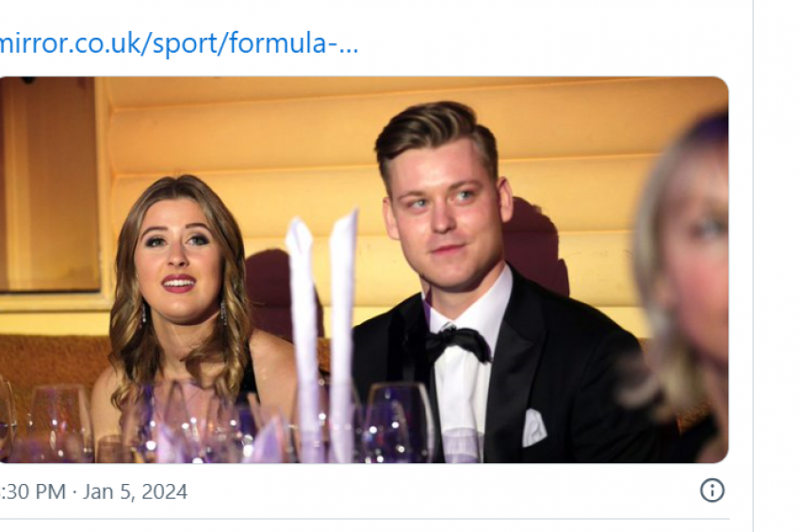Open the mirror.co.uk sport formula link
Image resolution: width=801 pixels, height=532 pixels.
(x=179, y=43)
